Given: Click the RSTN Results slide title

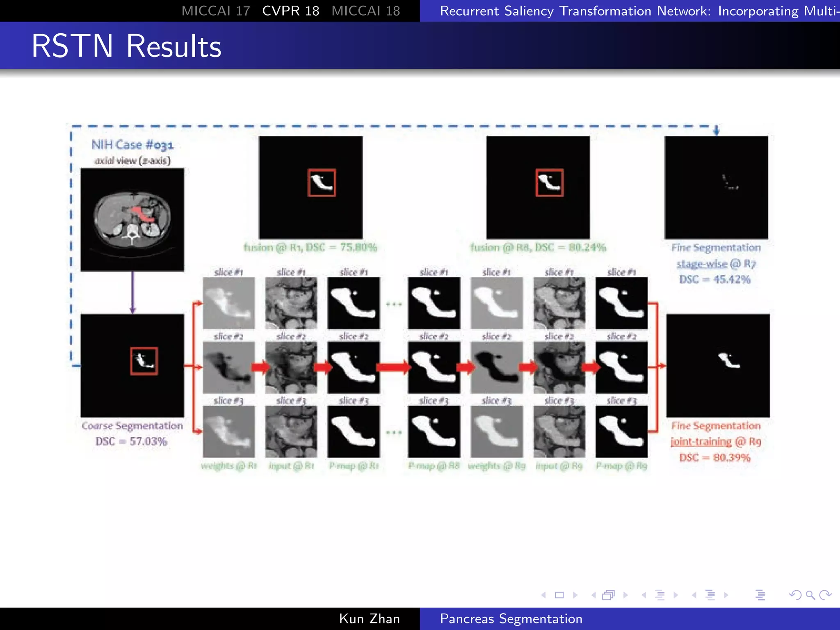Looking at the screenshot, I should coord(126,46).
